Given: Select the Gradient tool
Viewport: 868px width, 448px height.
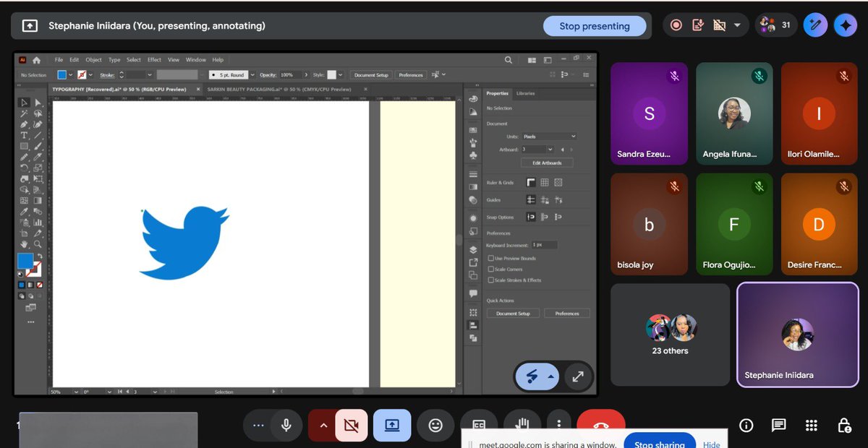Looking at the screenshot, I should pyautogui.click(x=38, y=200).
